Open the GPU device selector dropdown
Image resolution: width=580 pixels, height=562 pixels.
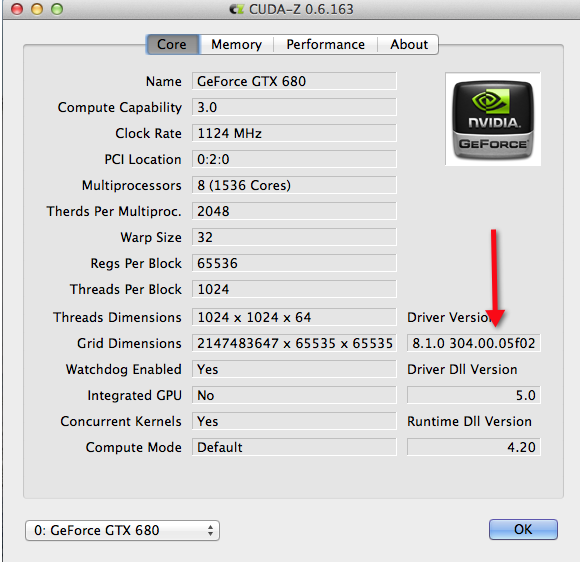point(122,530)
